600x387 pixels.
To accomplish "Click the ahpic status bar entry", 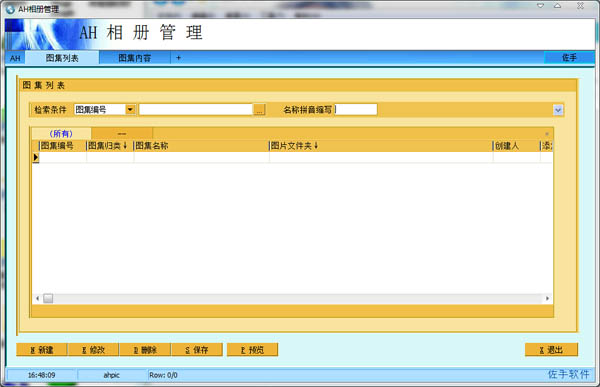I will click(x=112, y=375).
